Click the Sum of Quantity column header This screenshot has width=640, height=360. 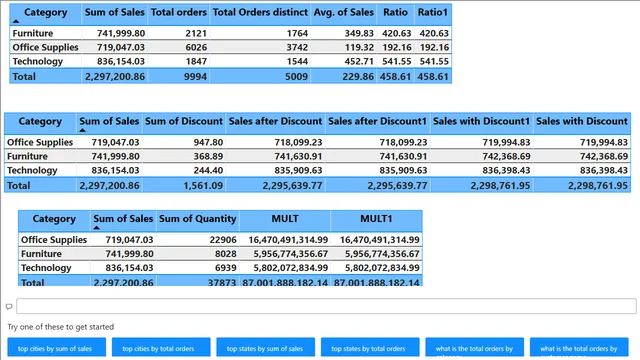pos(198,219)
